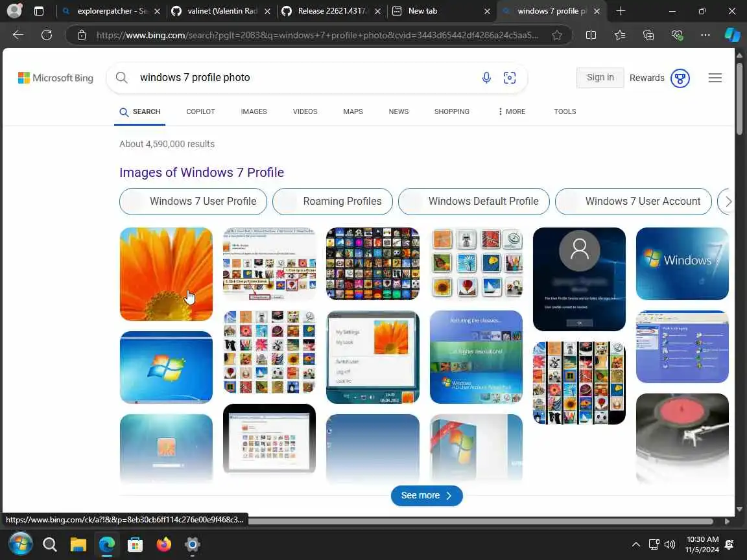The width and height of the screenshot is (747, 560).
Task: Select the SHOPPING search tab
Action: [451, 111]
